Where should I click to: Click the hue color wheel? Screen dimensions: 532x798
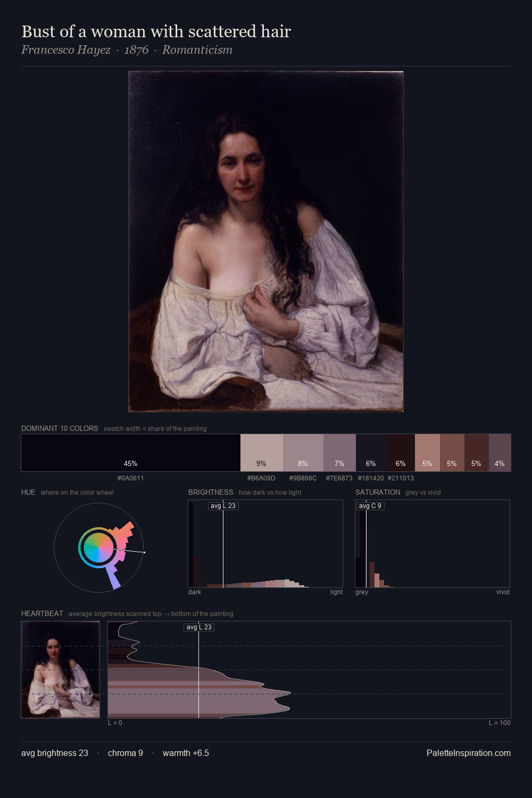coord(98,547)
